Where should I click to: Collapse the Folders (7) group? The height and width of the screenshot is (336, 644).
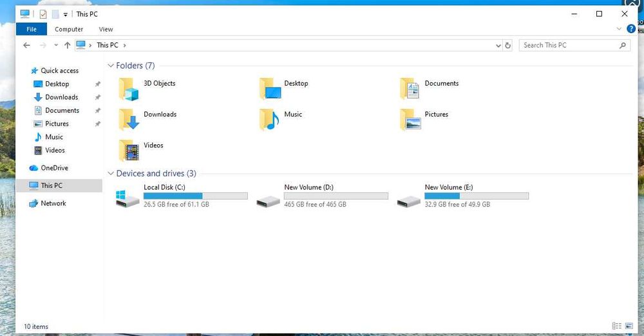[x=111, y=65]
